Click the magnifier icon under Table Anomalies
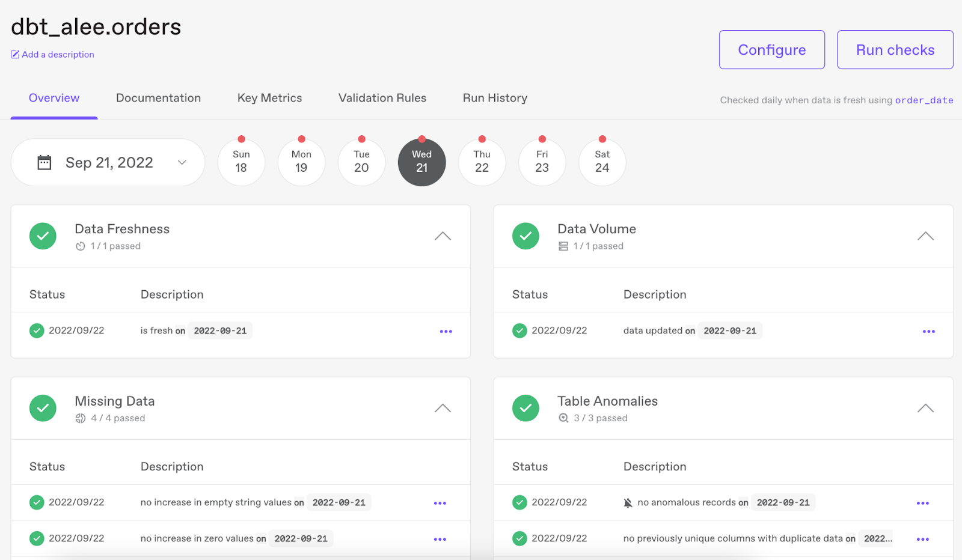Image resolution: width=962 pixels, height=560 pixels. 563,418
